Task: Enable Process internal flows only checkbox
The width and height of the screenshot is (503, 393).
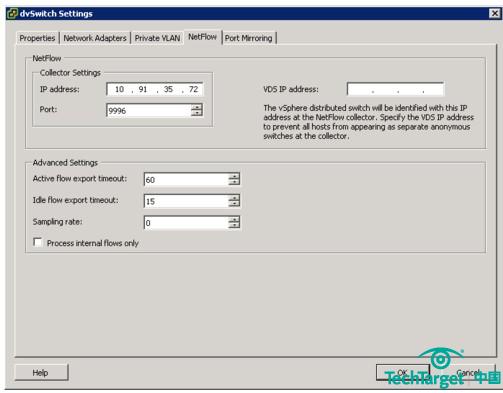Action: tap(38, 242)
